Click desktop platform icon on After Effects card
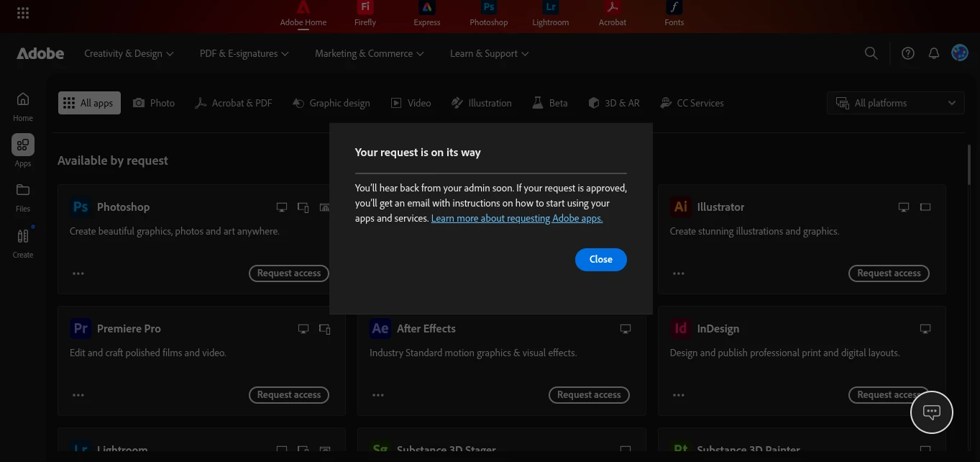This screenshot has height=462, width=980. coord(626,329)
